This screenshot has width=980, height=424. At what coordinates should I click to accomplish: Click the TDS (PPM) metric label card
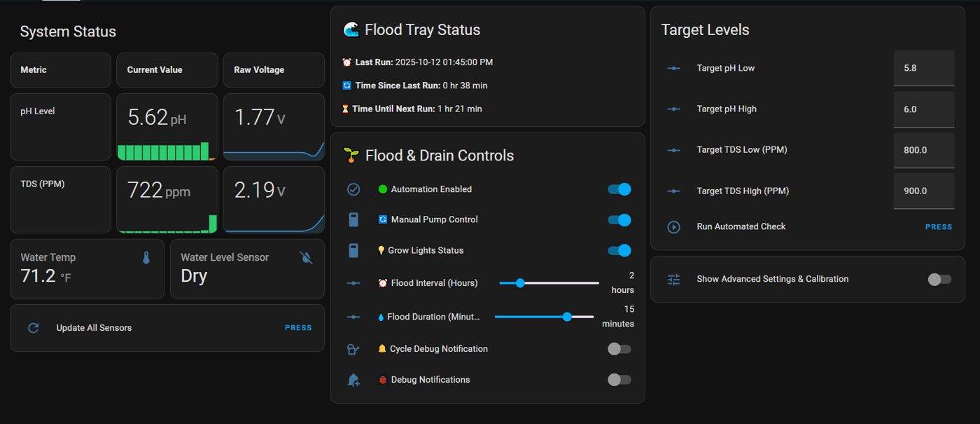pos(60,200)
